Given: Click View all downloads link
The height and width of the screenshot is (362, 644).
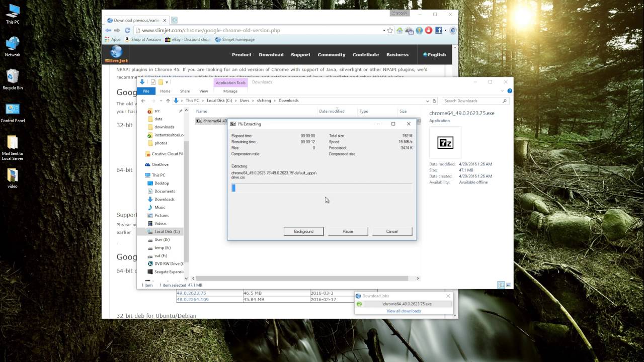Looking at the screenshot, I should pyautogui.click(x=404, y=311).
